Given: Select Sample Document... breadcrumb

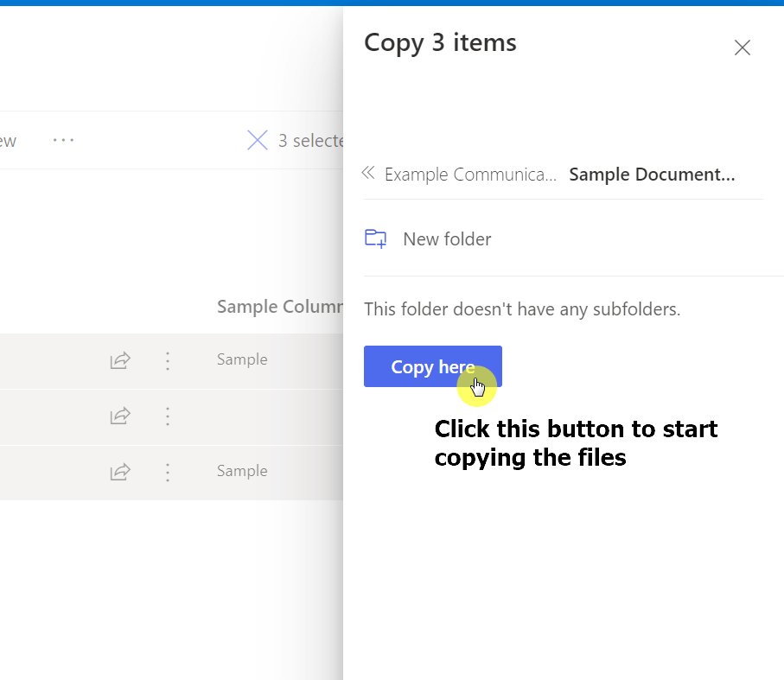Looking at the screenshot, I should (652, 175).
